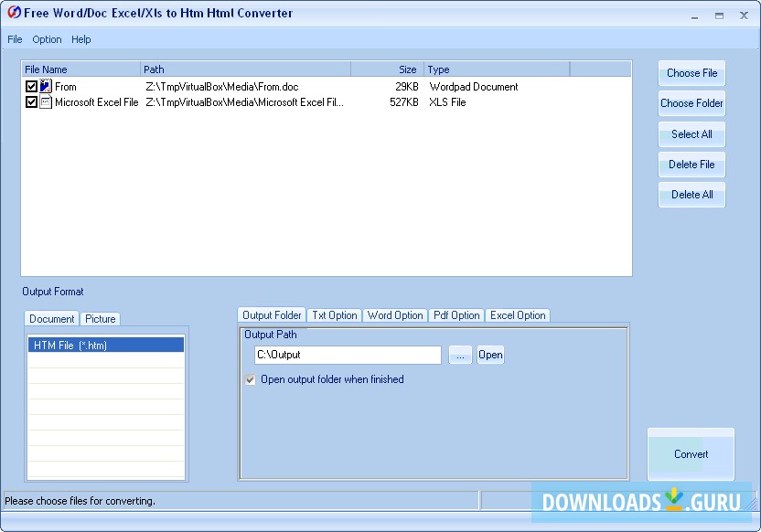Open the Option menu

47,39
